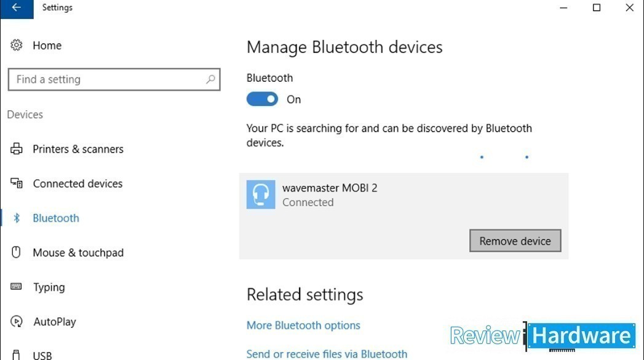The image size is (644, 360).
Task: Click the Connected devices icon
Action: pyautogui.click(x=17, y=183)
